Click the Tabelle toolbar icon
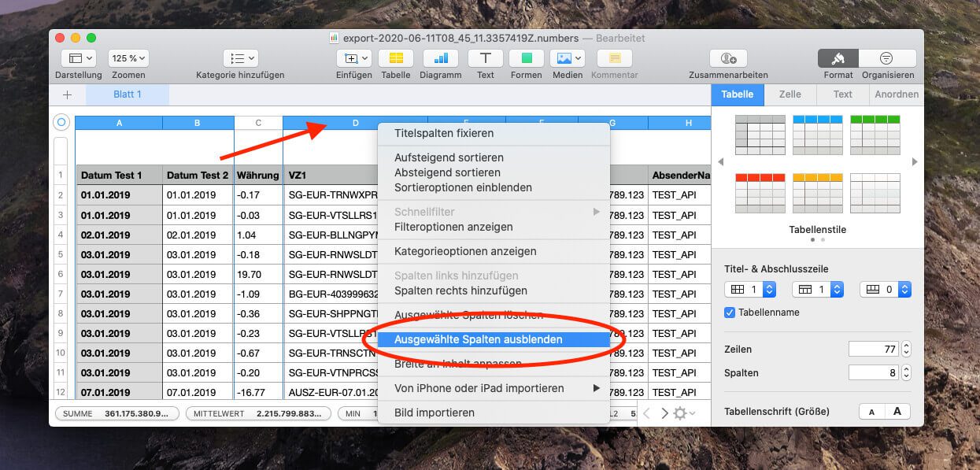This screenshot has height=470, width=980. click(x=396, y=59)
